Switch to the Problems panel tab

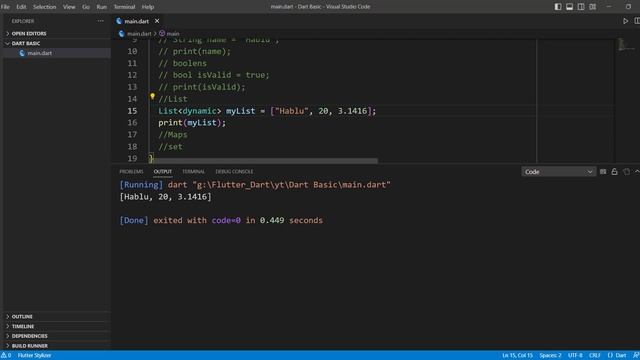(x=131, y=171)
